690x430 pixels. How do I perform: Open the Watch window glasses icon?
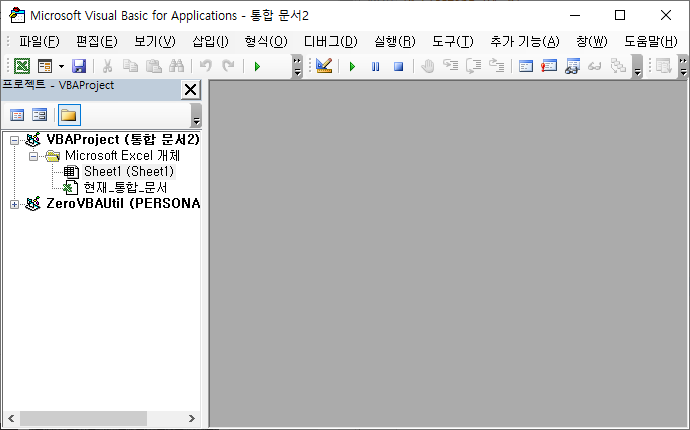[572, 66]
